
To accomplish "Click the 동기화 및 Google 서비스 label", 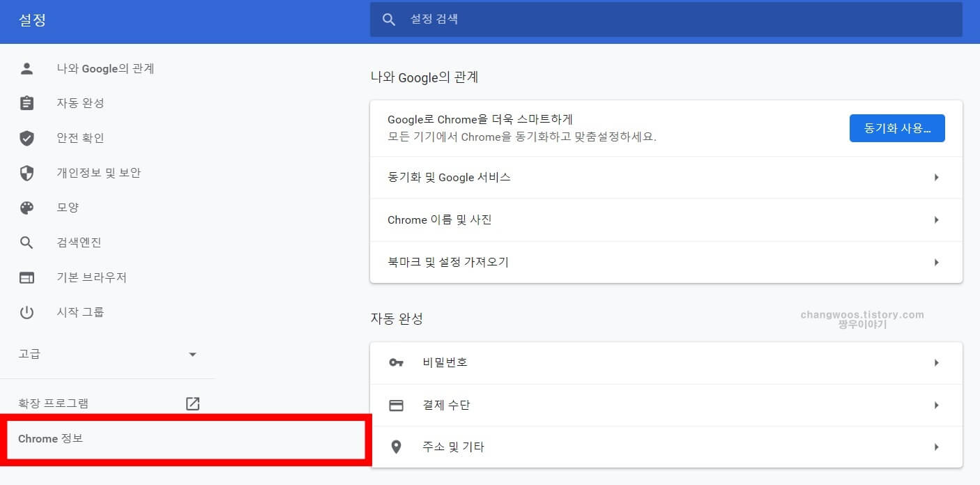I will click(449, 178).
